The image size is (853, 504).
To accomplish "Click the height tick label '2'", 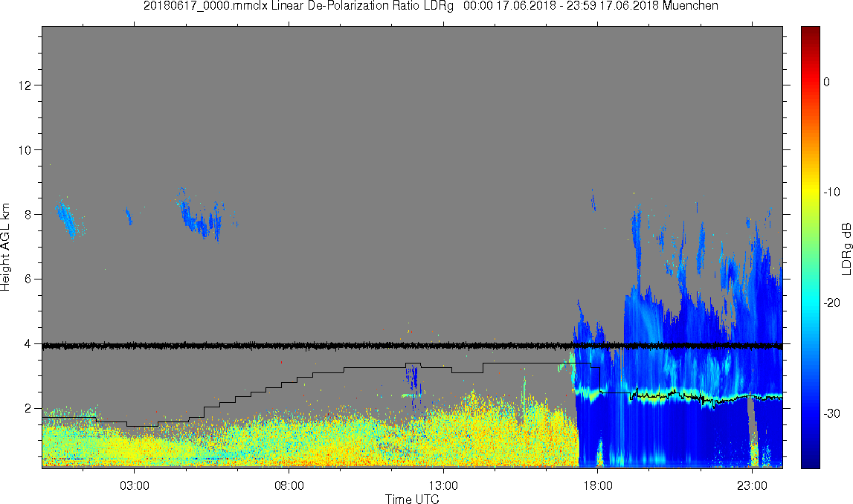I will 29,409.
